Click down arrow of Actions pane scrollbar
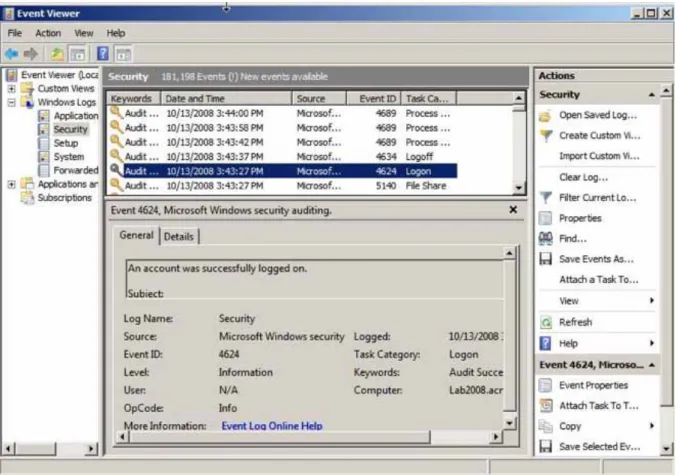 [666, 449]
